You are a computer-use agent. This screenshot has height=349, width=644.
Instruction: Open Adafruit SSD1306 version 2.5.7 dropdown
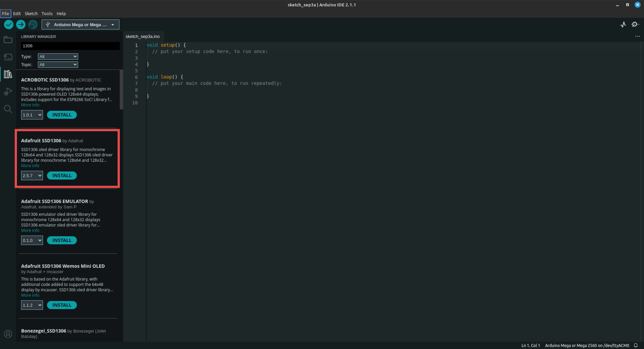click(32, 176)
